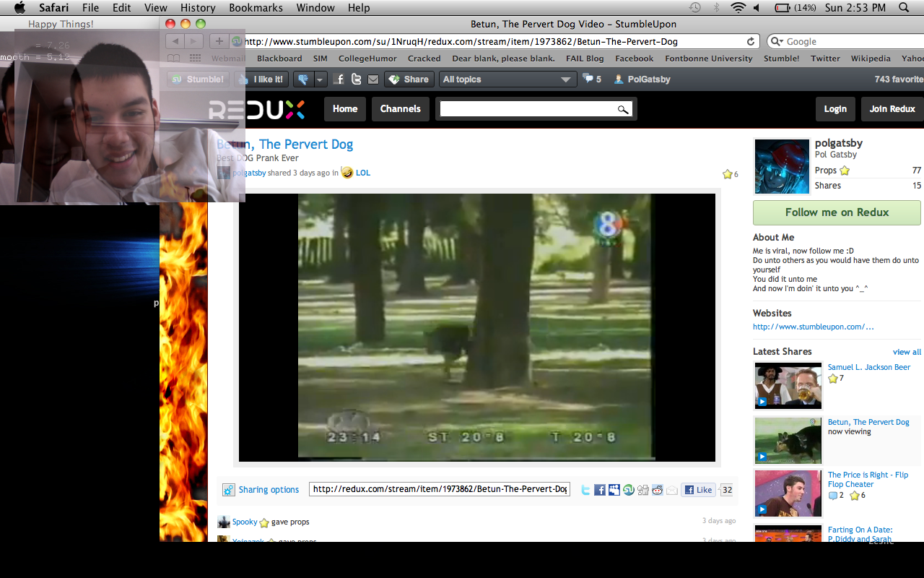Click the Redux share URL text field
This screenshot has height=578, width=924.
(x=440, y=489)
